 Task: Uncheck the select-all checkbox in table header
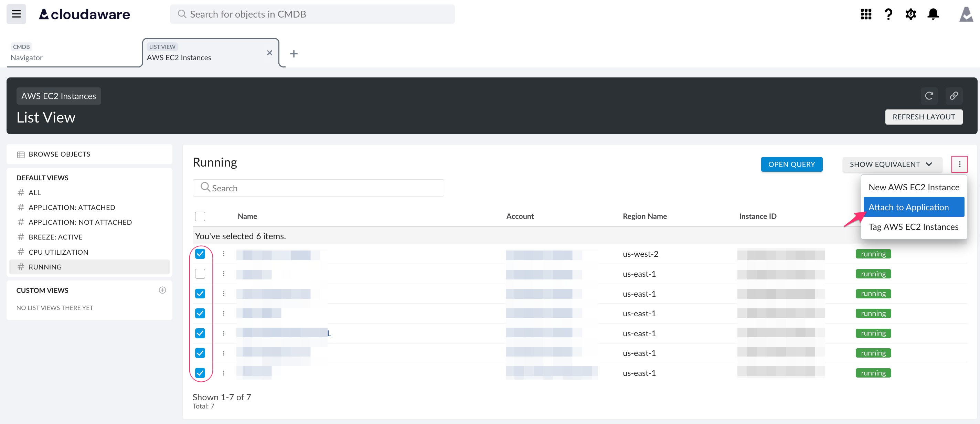[200, 216]
